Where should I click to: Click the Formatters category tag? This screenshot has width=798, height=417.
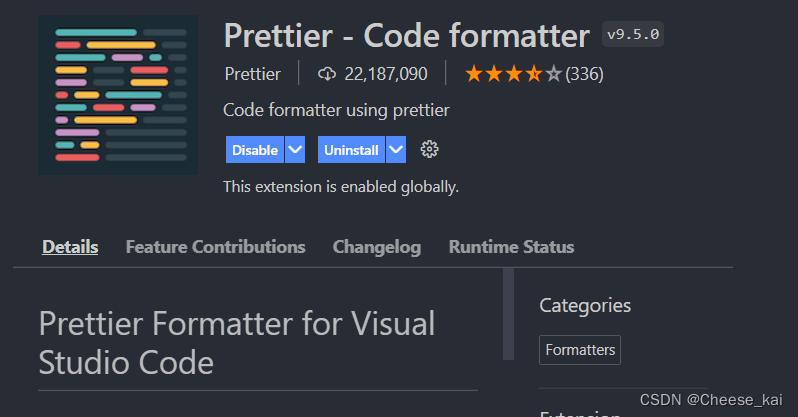click(x=580, y=350)
